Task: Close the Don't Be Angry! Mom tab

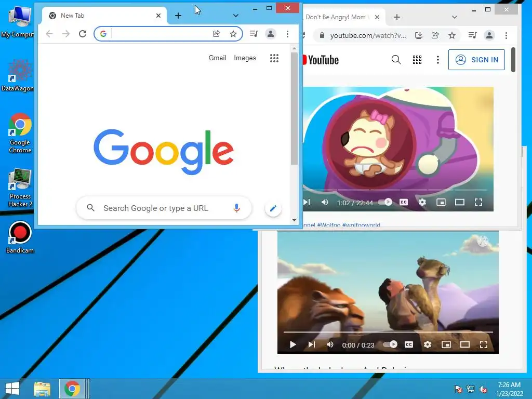Action: (x=377, y=17)
